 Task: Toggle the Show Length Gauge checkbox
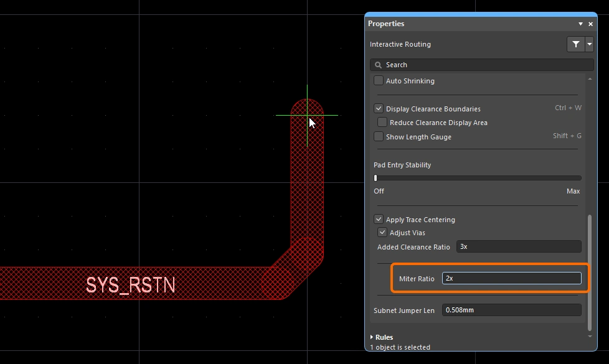click(x=379, y=136)
